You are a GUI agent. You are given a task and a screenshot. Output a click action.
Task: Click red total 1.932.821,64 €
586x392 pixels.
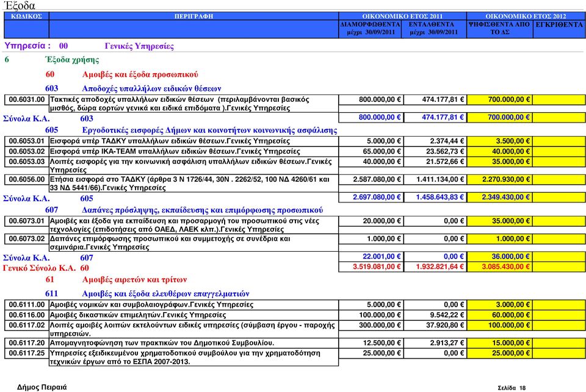435,266
